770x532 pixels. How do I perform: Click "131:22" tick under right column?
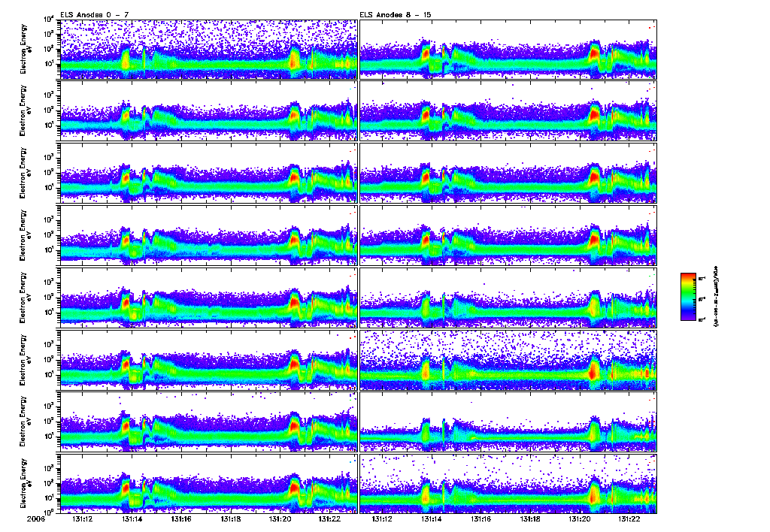point(629,518)
